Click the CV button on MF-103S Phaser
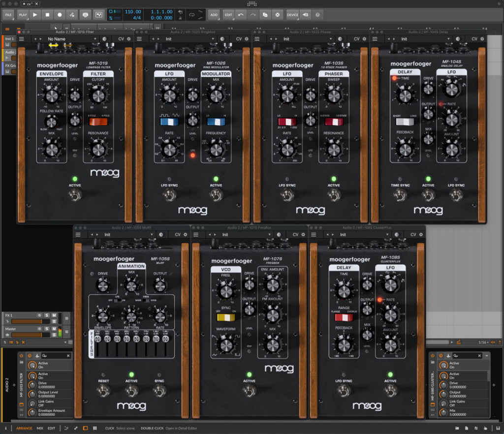This screenshot has width=504, height=434. (x=356, y=39)
